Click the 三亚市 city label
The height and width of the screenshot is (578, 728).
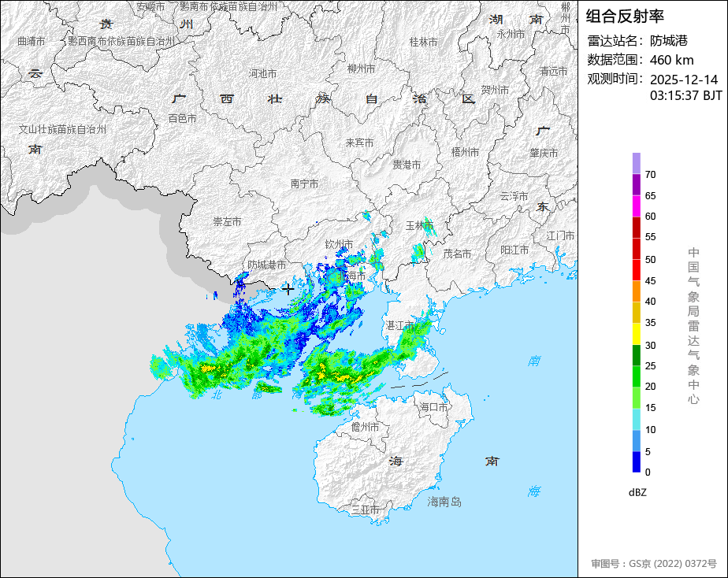click(x=366, y=509)
